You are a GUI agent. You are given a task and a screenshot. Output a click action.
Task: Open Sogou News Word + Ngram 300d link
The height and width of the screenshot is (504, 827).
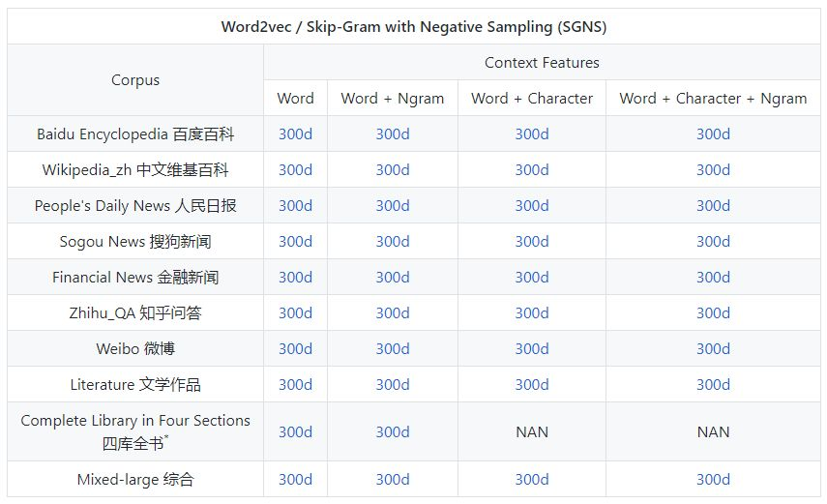(393, 242)
